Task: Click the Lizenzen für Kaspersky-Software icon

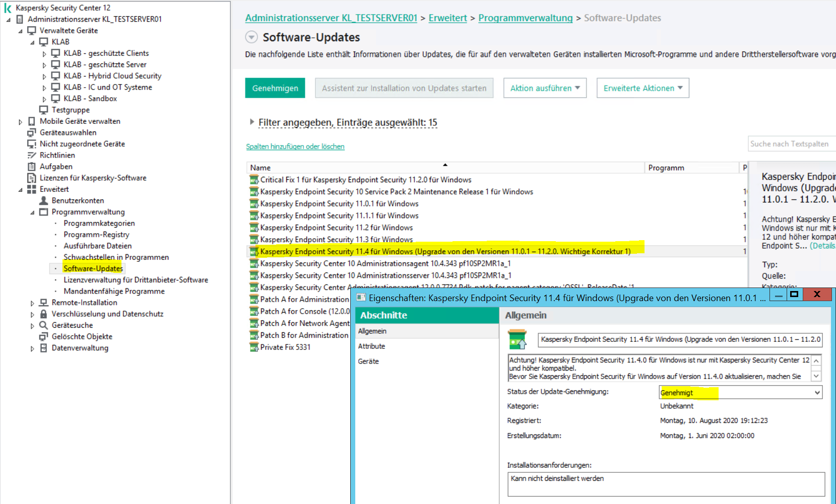Action: [32, 178]
